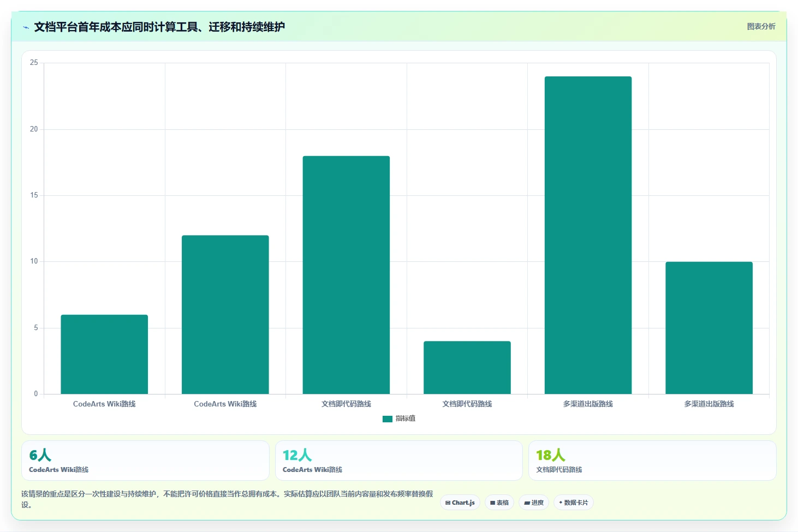Click the tallest bar reaching 24
This screenshot has height=532, width=798.
[588, 235]
